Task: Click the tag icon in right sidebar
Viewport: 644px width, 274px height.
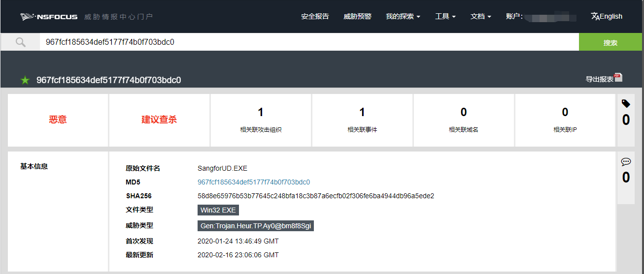Action: coord(626,104)
